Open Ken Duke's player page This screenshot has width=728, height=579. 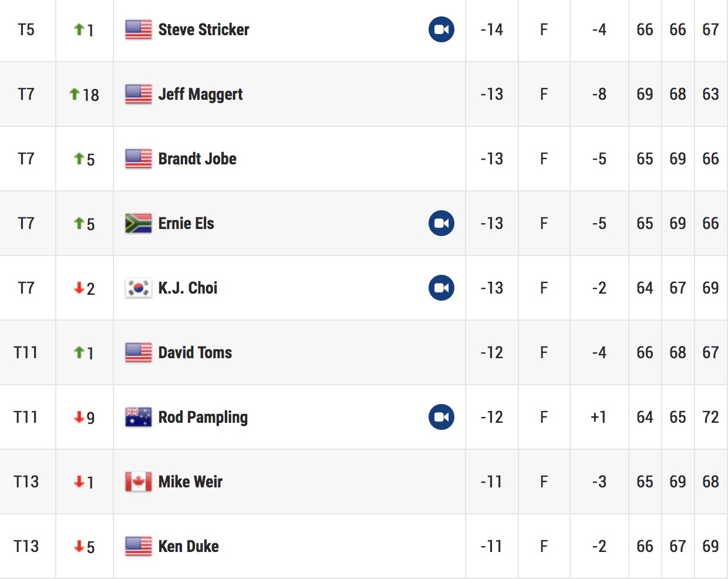pyautogui.click(x=188, y=546)
